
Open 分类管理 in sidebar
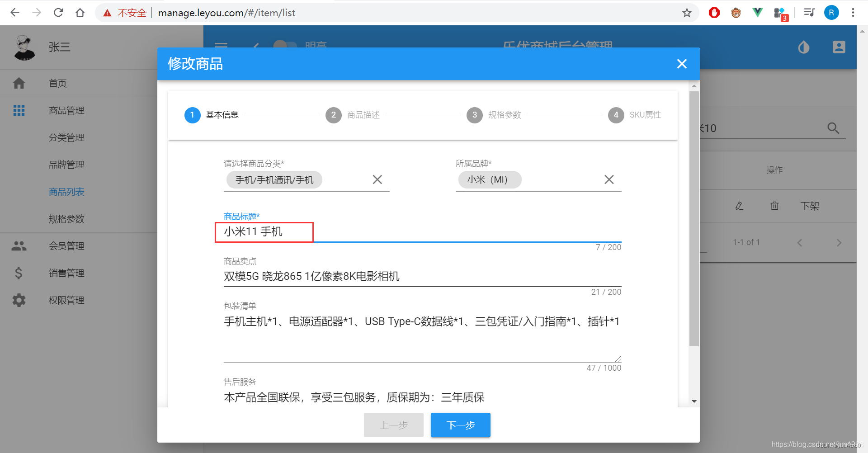pos(66,137)
